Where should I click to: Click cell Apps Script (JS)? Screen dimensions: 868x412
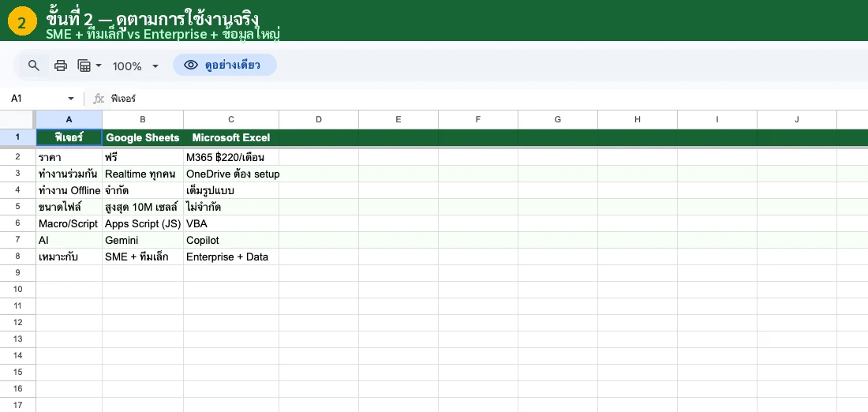[x=143, y=223]
